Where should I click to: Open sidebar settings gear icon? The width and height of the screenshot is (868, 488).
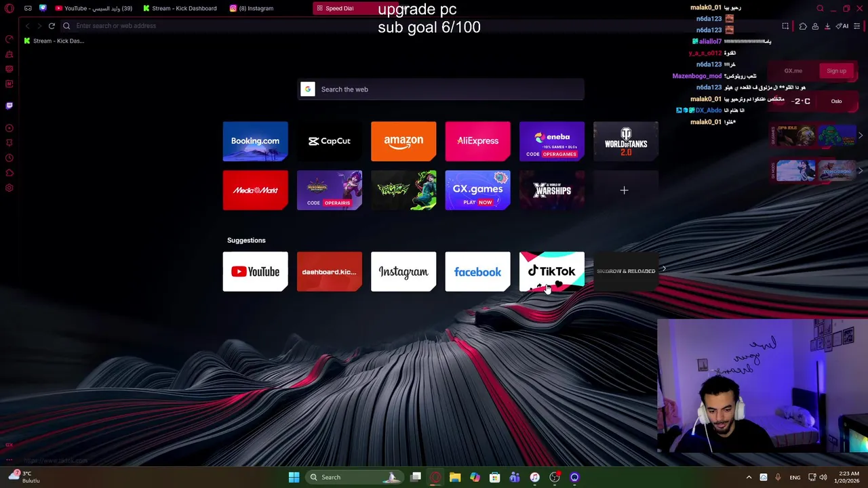pyautogui.click(x=9, y=188)
